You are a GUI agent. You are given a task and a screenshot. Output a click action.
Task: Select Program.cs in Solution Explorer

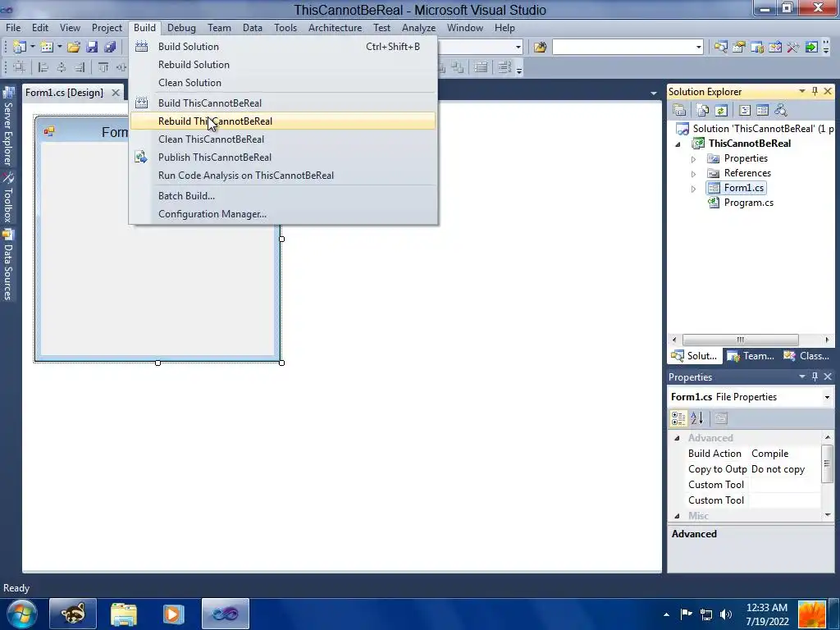748,203
